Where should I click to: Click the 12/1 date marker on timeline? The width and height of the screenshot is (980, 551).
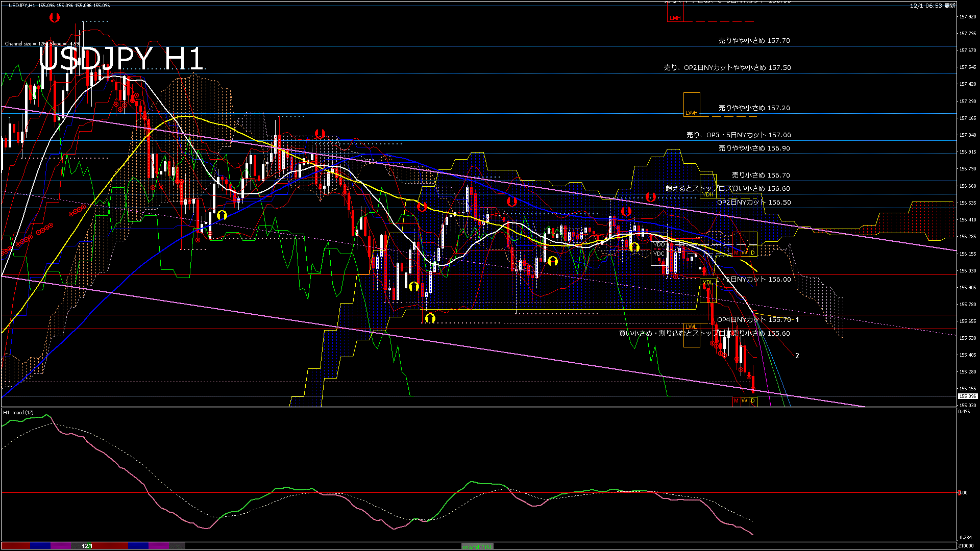(x=87, y=546)
